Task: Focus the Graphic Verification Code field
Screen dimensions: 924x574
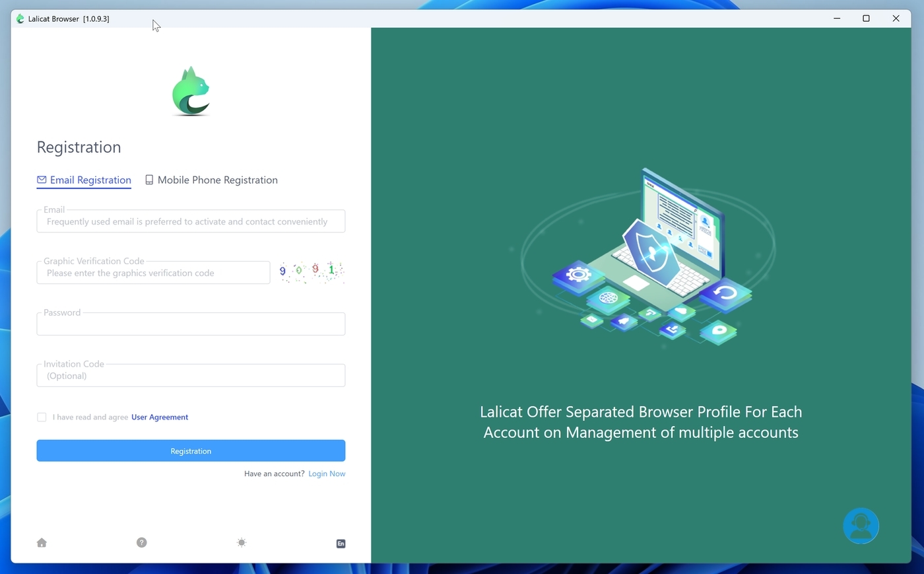Action: click(153, 273)
